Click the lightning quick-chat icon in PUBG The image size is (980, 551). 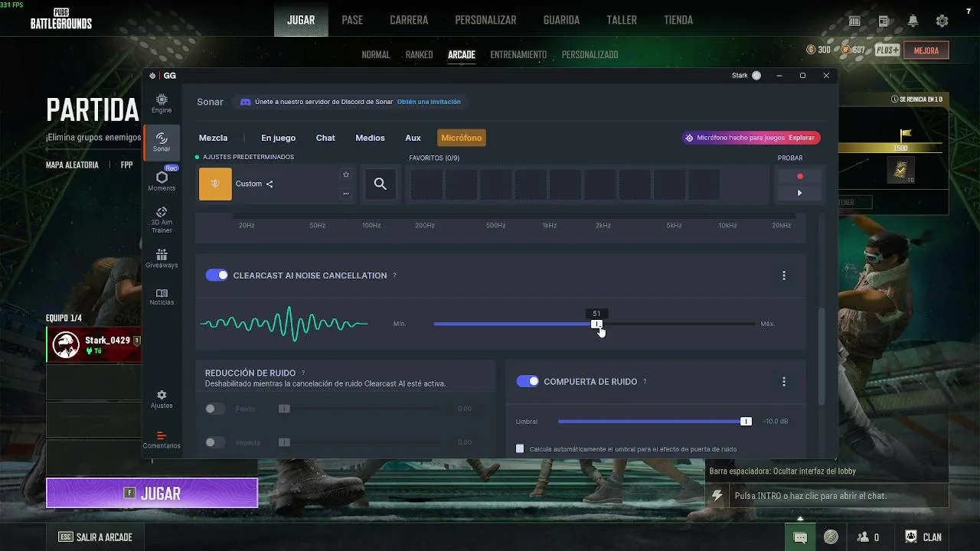click(x=717, y=496)
